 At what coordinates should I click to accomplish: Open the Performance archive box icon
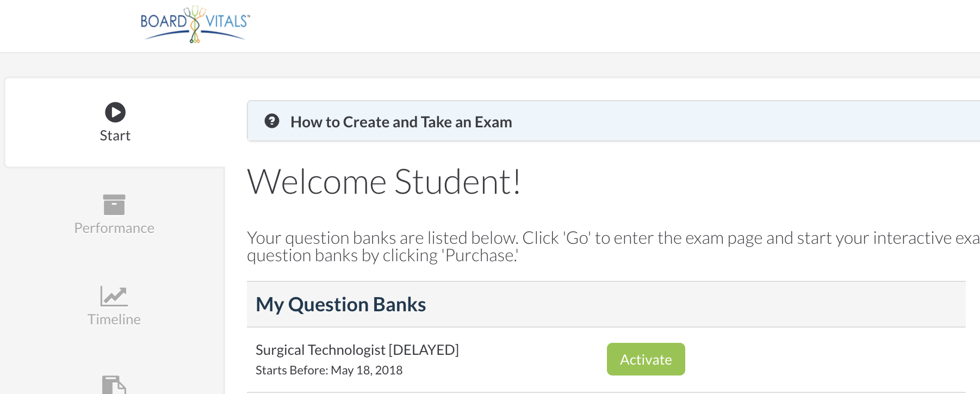pyautogui.click(x=114, y=205)
